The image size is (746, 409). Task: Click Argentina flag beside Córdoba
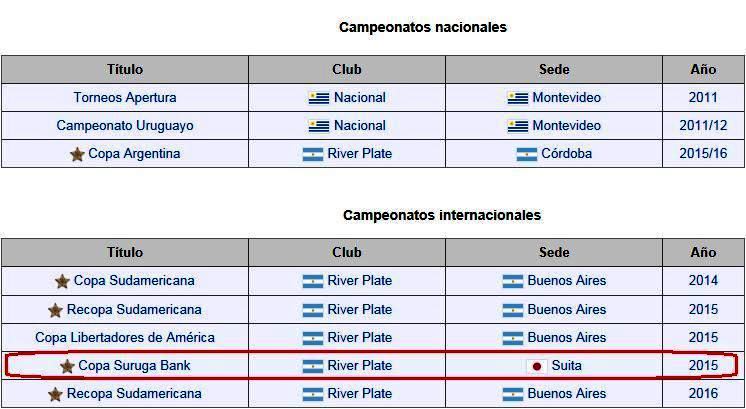click(527, 155)
